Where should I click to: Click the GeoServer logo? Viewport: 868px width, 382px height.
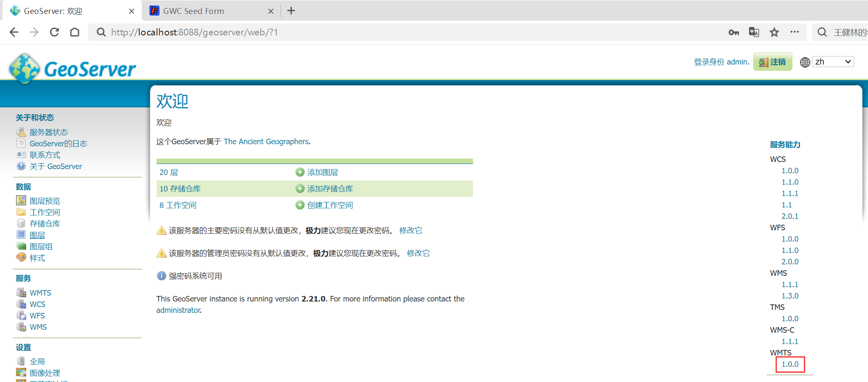pos(73,68)
